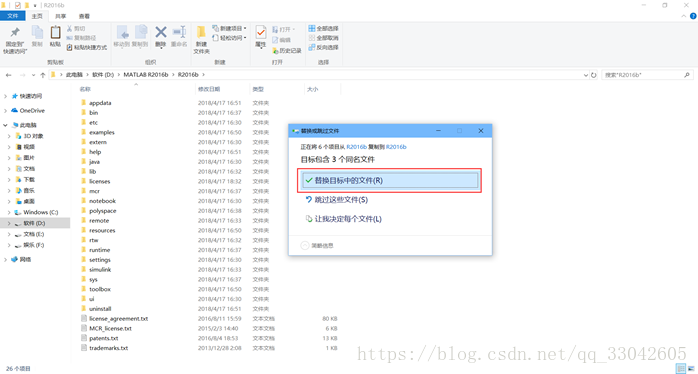The height and width of the screenshot is (374, 698).
Task: Select the trademarks.txt file
Action: tap(109, 348)
